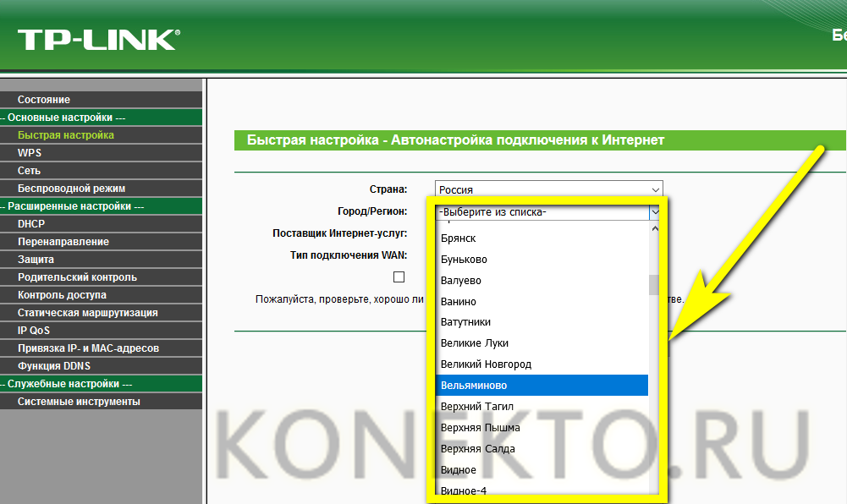Click the Город/Регион dropdown arrow

[655, 212]
